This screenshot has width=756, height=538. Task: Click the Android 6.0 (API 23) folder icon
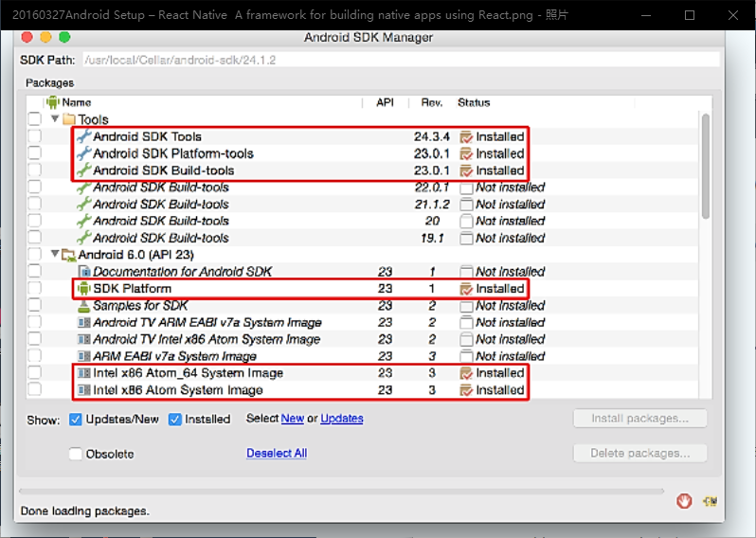pos(69,255)
